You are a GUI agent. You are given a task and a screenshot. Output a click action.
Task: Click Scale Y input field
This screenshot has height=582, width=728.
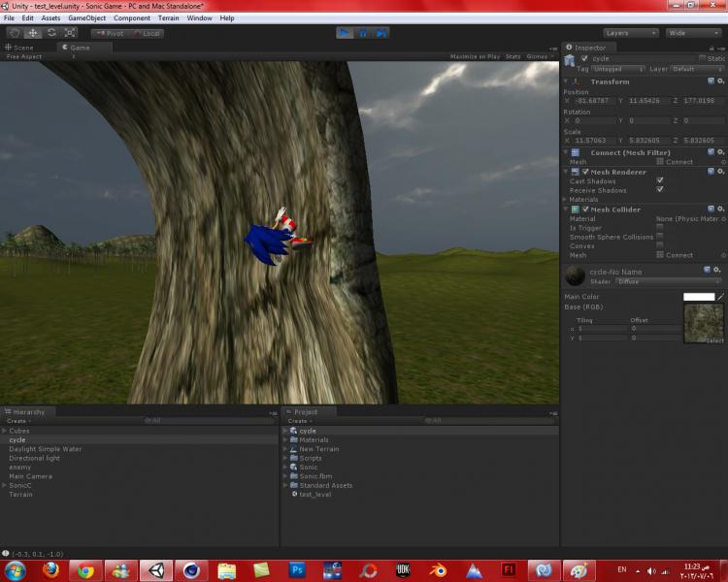click(647, 140)
